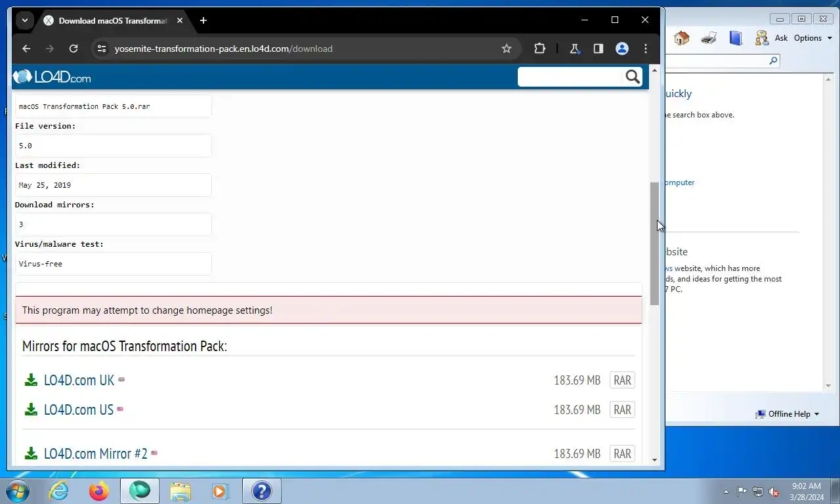840x504 pixels.
Task: Click the LO4D.com US mirror link
Action: pyautogui.click(x=79, y=409)
